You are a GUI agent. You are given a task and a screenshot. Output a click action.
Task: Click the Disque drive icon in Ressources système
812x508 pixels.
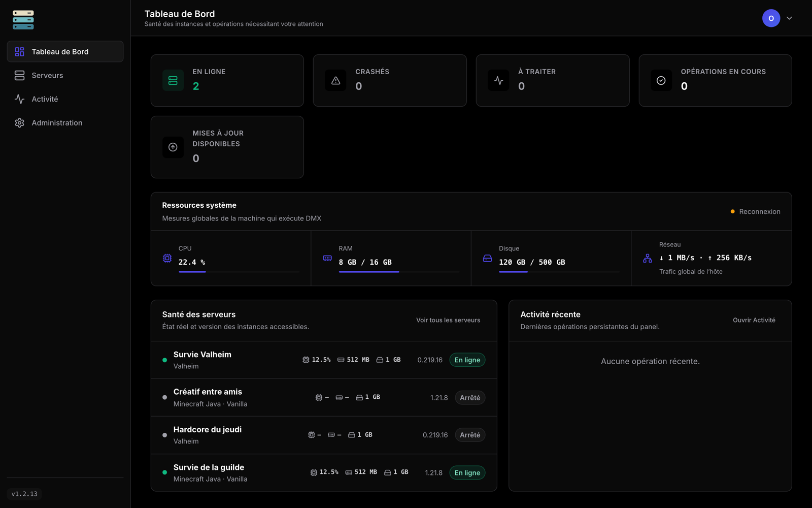(487, 258)
